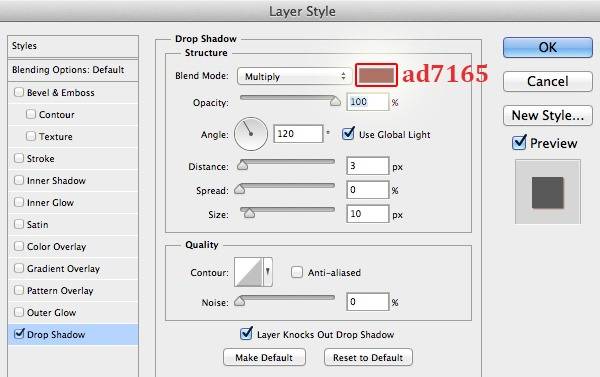Open the shadow color swatch
Screen dimensions: 600x377
coord(376,75)
